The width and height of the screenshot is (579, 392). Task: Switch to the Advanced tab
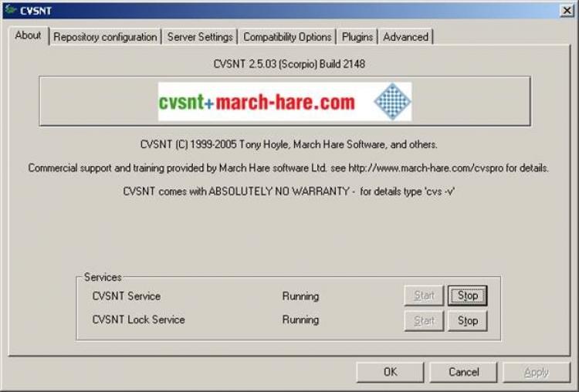[405, 37]
